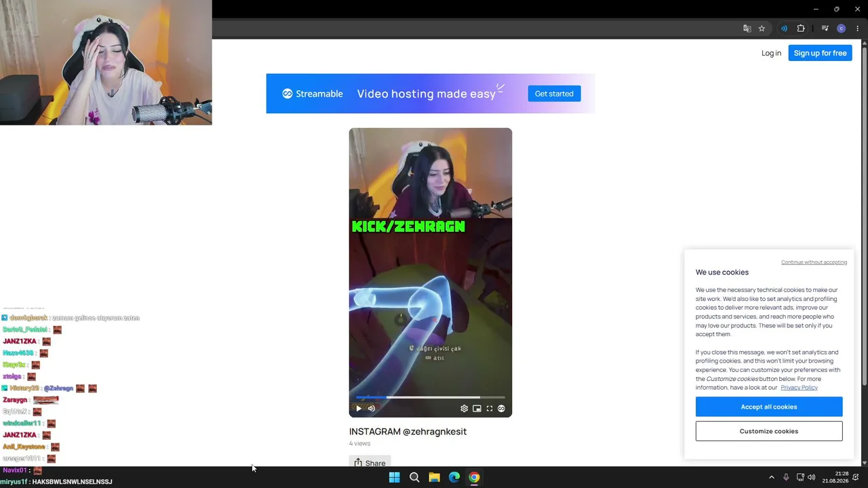Bookmark this page with the star icon
Screen dimensions: 868x488
(x=762, y=28)
